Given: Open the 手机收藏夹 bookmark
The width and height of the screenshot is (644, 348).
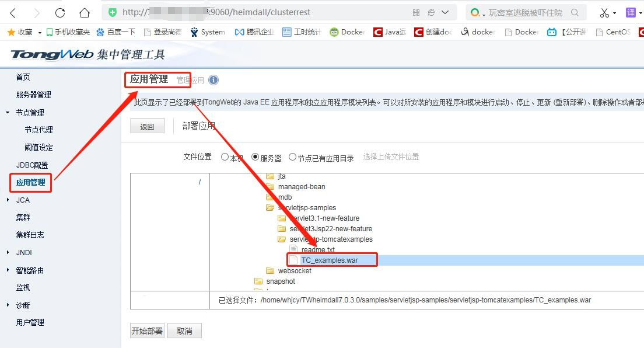Looking at the screenshot, I should tap(68, 32).
